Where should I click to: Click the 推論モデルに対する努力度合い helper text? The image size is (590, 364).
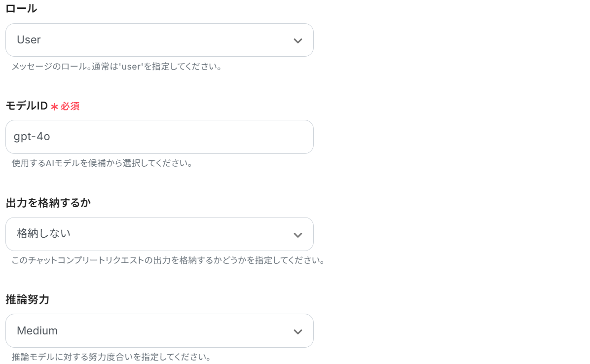[x=111, y=357]
